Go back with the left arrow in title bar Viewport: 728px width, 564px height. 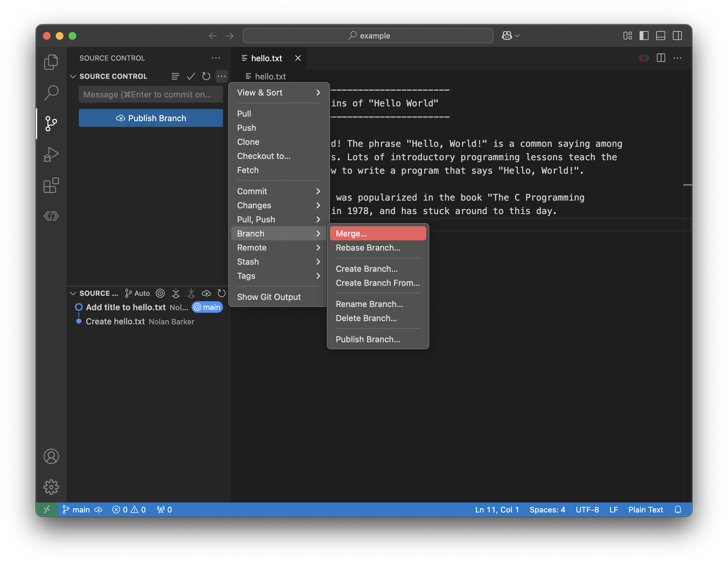pyautogui.click(x=213, y=36)
